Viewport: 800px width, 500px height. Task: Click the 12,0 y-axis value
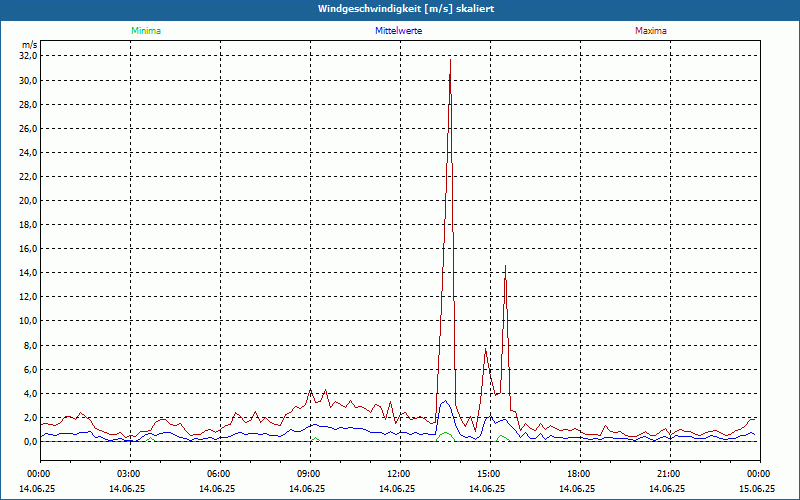tap(28, 296)
